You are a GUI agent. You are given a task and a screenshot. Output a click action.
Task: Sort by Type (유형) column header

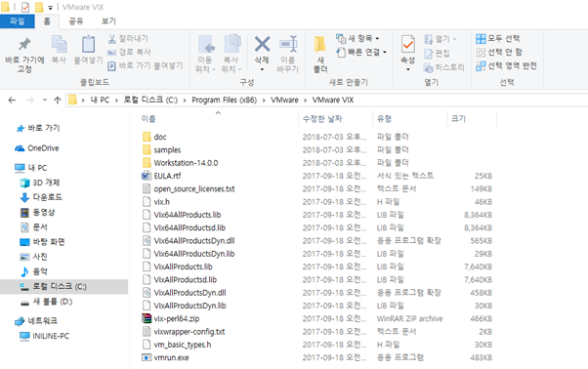[x=384, y=119]
